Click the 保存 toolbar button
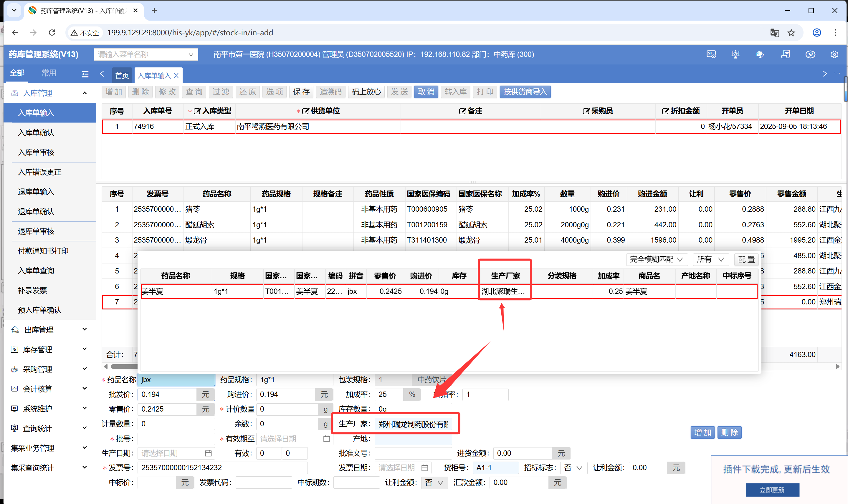Screen dimensions: 848x504 tap(301, 92)
